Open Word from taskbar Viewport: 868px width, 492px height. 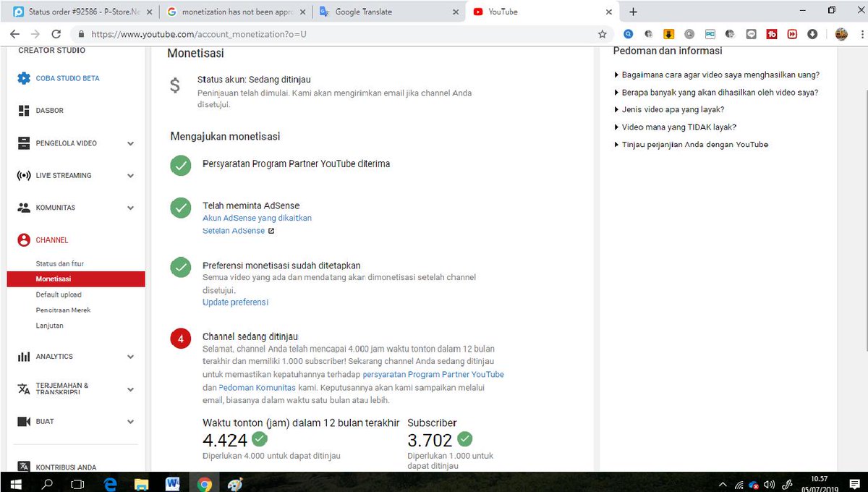click(173, 483)
